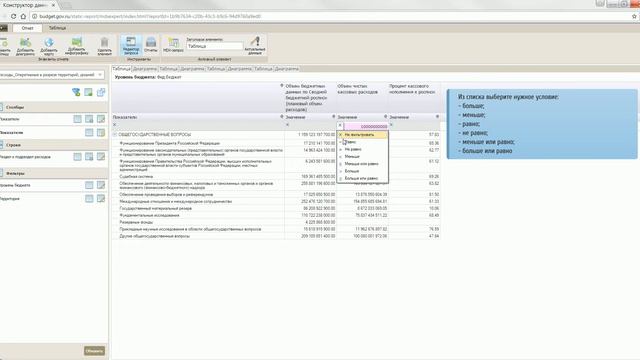Switch to the Отчет ribbon tab

coord(27,28)
